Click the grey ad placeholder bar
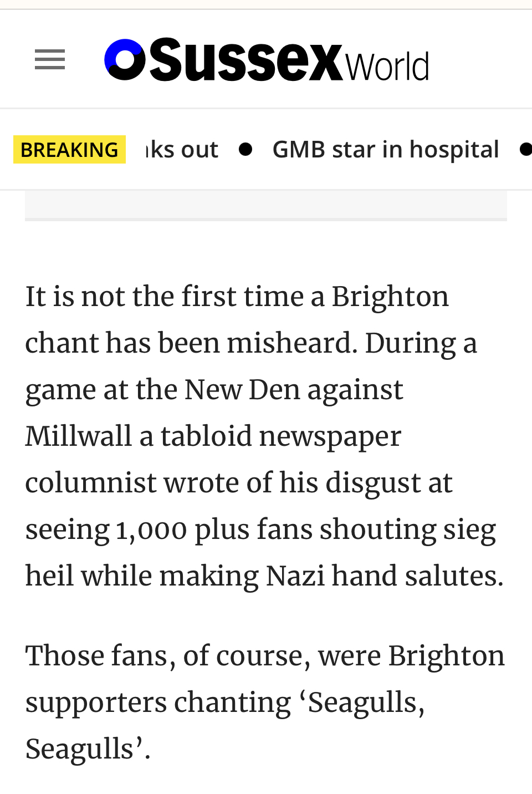This screenshot has height=794, width=532. [266, 206]
